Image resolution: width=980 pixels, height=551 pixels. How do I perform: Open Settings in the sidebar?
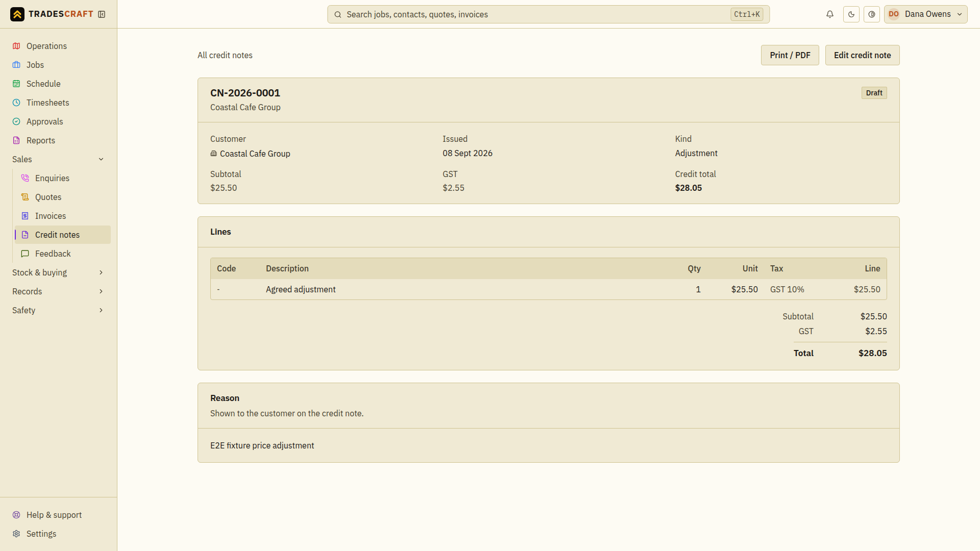58,534
